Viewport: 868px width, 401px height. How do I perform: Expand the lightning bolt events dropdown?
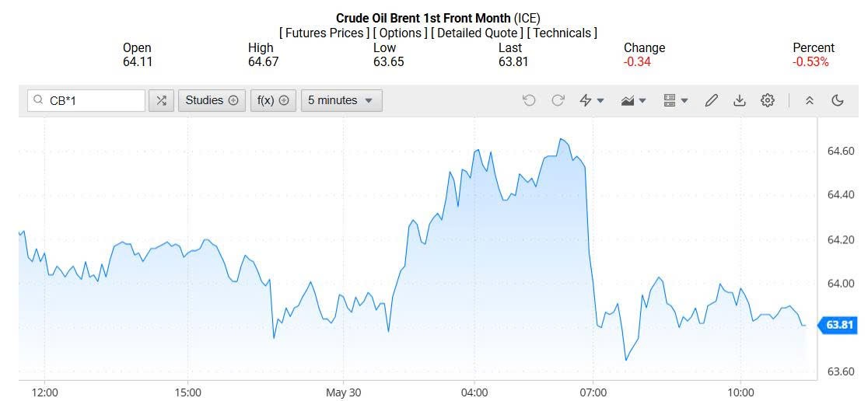point(592,100)
